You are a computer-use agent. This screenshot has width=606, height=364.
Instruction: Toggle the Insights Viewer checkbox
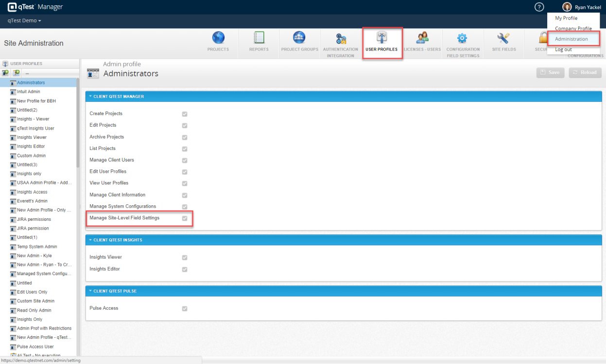coord(185,258)
